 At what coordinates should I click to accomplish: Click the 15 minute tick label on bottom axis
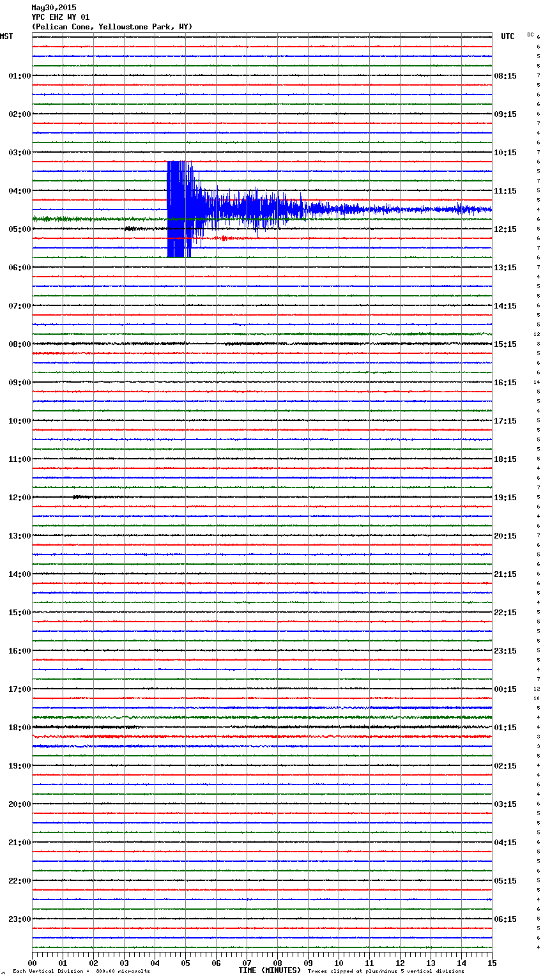pyautogui.click(x=492, y=963)
